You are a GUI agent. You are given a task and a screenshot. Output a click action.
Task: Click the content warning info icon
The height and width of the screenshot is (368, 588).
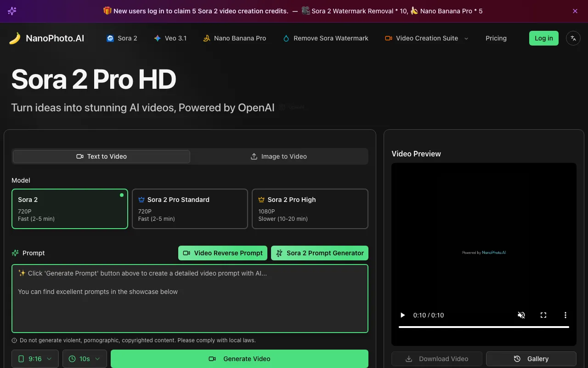14,340
